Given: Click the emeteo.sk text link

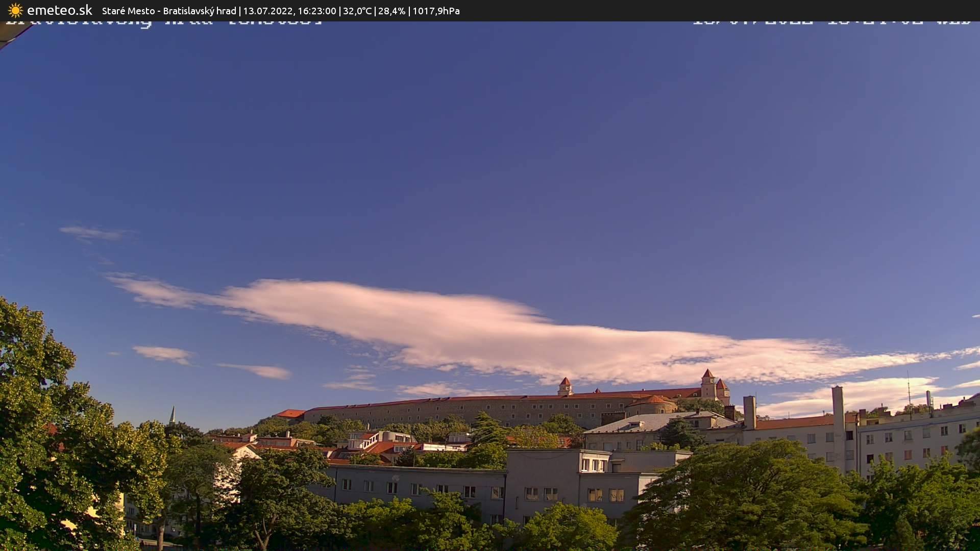Looking at the screenshot, I should pos(59,10).
